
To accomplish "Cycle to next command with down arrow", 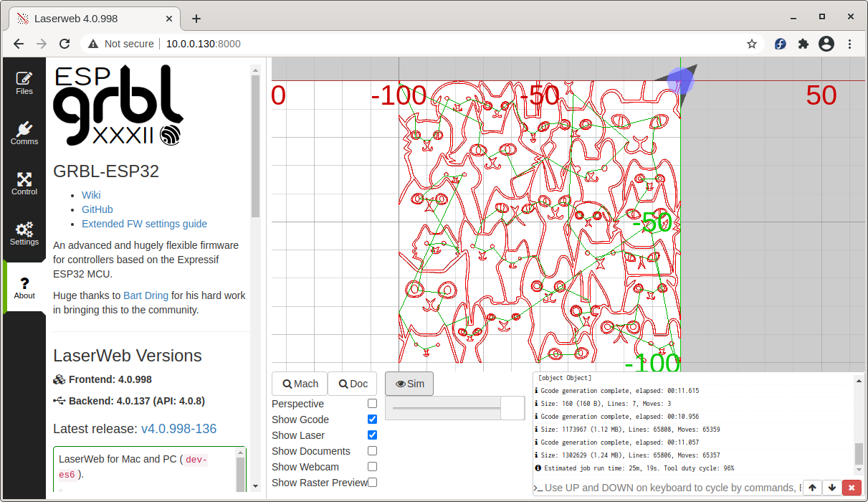I will [x=832, y=488].
